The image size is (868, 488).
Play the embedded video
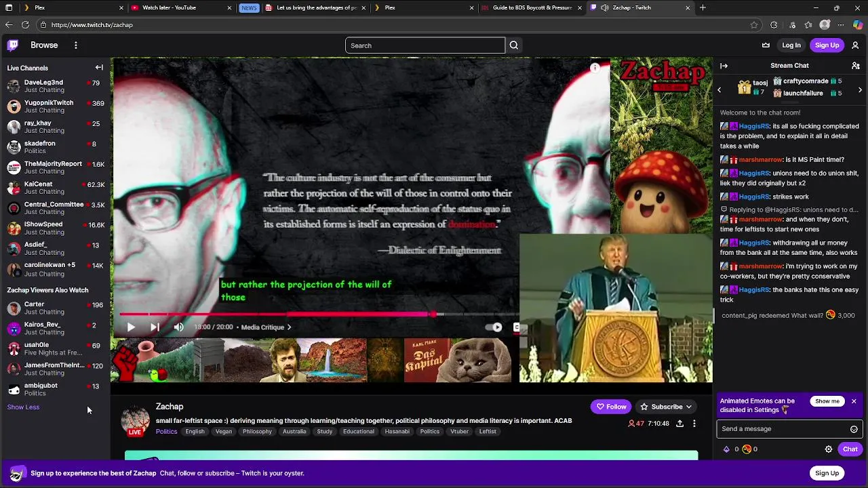[x=131, y=327]
